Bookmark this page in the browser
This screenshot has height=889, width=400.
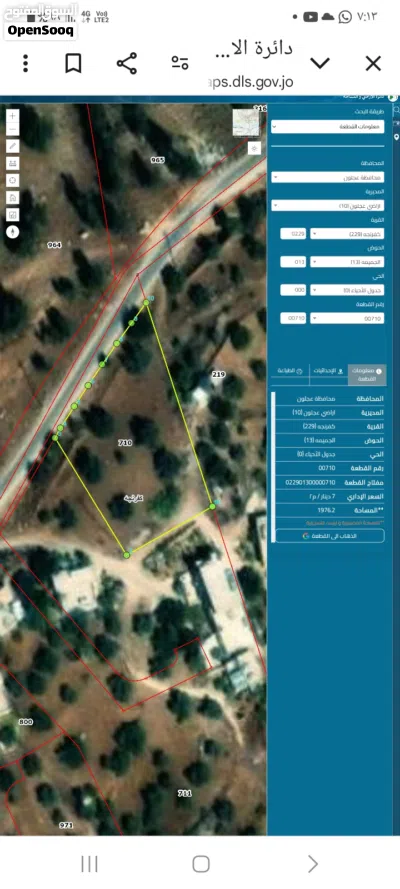(73, 64)
